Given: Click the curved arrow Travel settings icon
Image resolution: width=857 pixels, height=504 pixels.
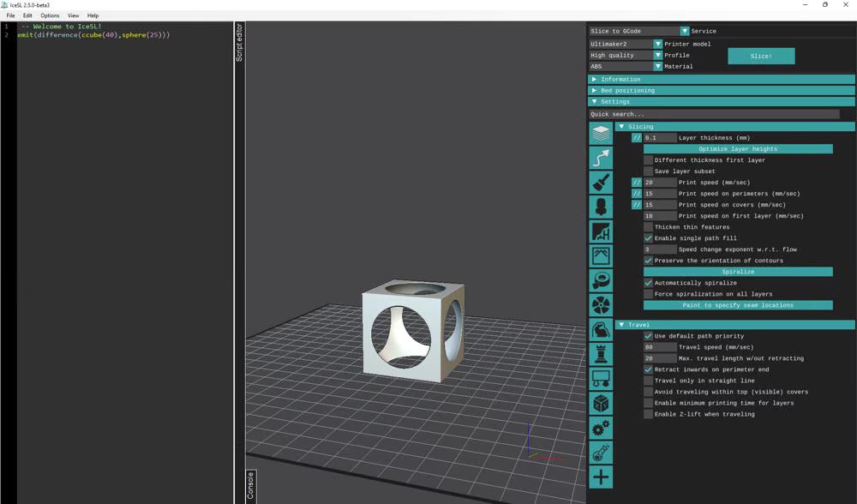Looking at the screenshot, I should (x=601, y=157).
